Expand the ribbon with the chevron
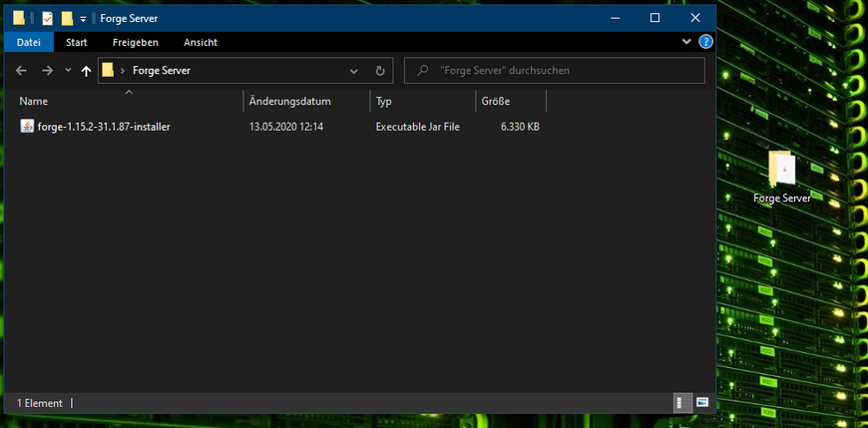 coord(686,42)
